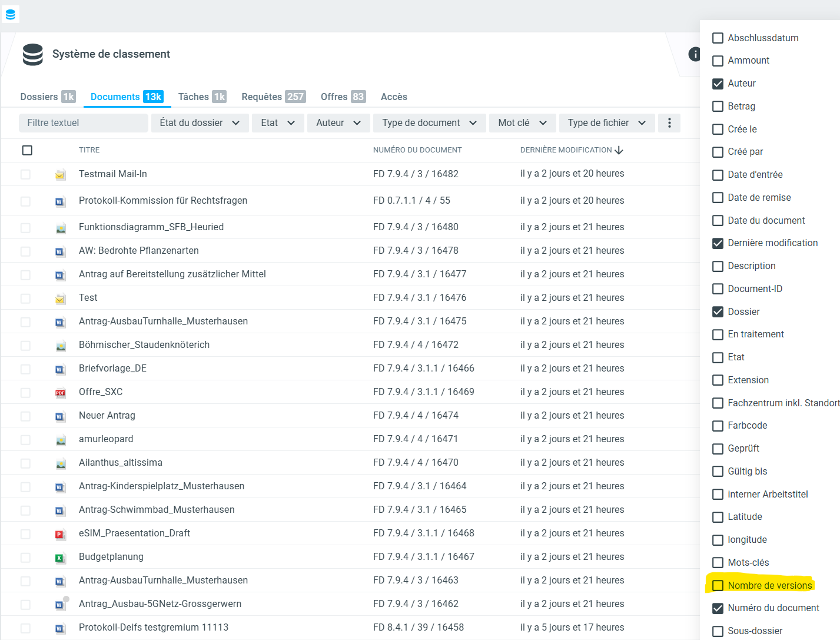This screenshot has width=840, height=640.
Task: Enable the Nombre de versions column checkbox
Action: [718, 585]
